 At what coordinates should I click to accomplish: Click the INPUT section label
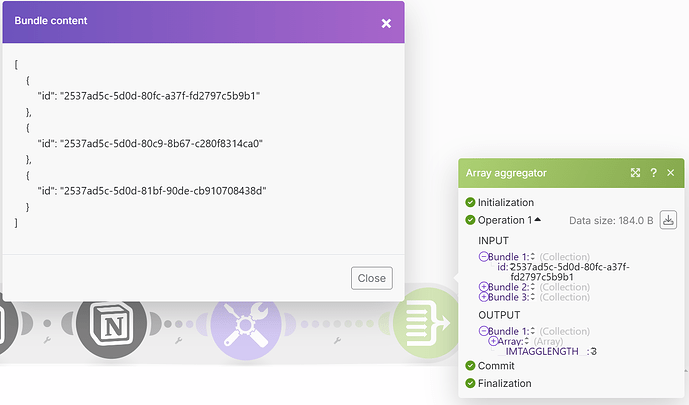(x=493, y=241)
